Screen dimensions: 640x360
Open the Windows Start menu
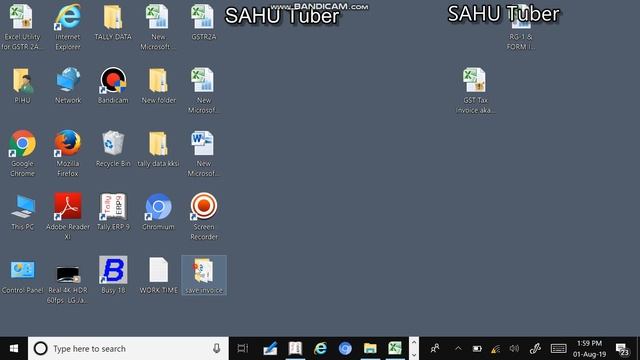point(14,349)
